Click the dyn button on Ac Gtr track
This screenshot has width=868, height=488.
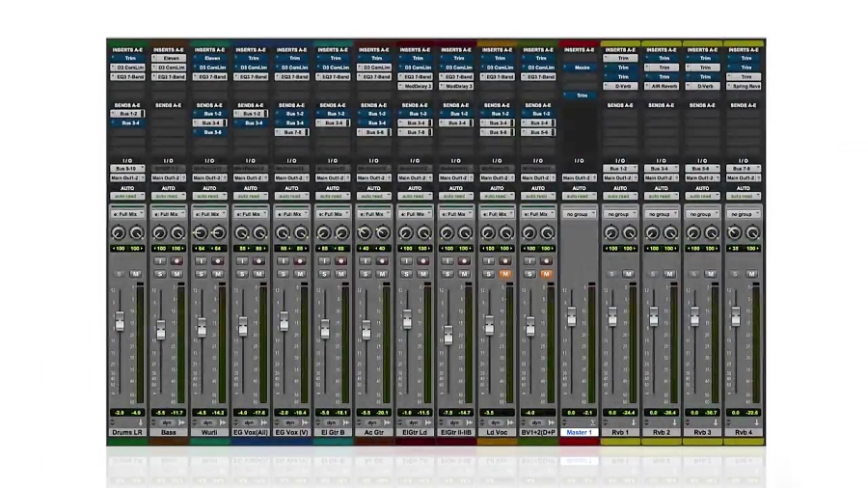pyautogui.click(x=372, y=422)
